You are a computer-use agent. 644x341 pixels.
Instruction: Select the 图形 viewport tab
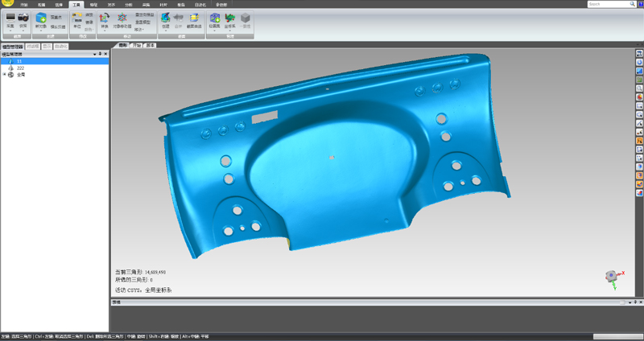point(122,46)
